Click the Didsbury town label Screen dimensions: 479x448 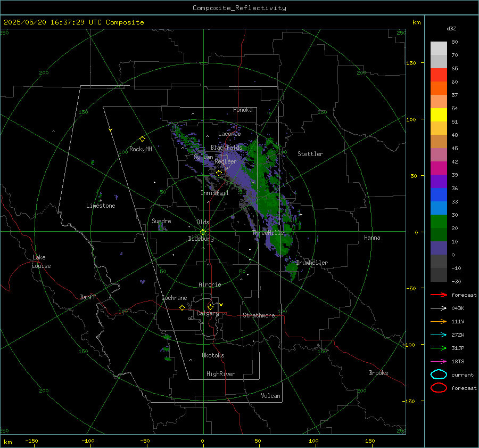tap(201, 239)
